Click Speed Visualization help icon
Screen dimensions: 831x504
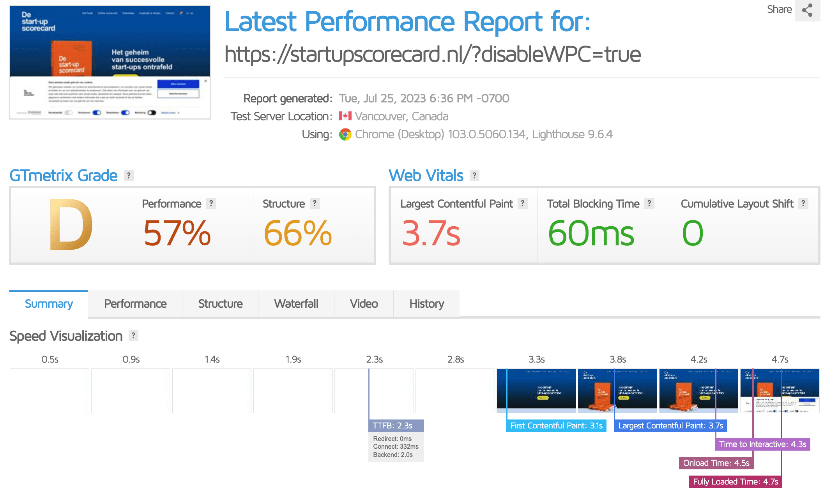[133, 335]
